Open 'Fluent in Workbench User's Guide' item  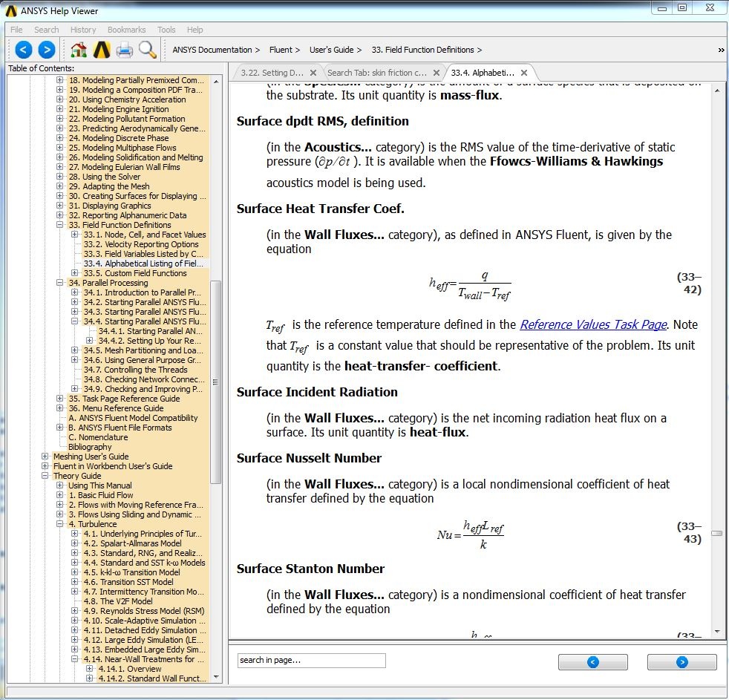[x=113, y=466]
